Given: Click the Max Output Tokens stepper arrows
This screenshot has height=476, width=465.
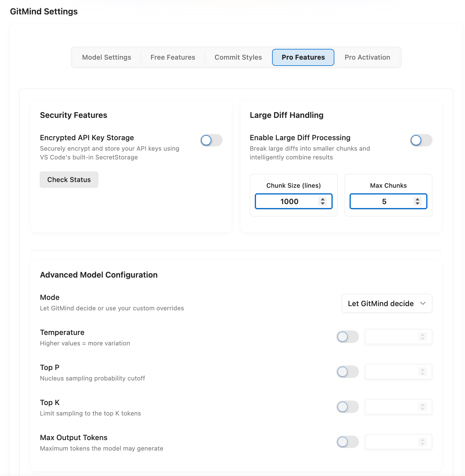Looking at the screenshot, I should [x=423, y=442].
